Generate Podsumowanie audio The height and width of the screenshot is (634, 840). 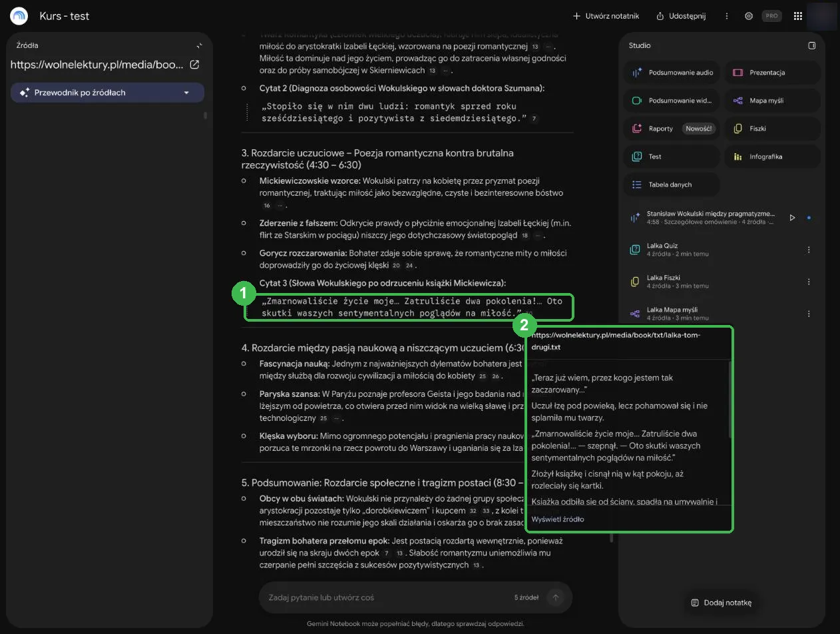pos(672,73)
